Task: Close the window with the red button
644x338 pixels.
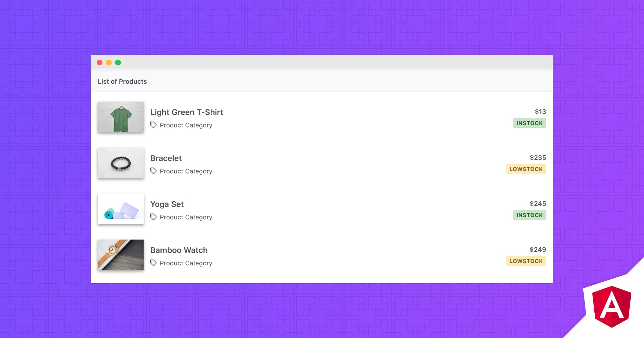Action: [100, 63]
